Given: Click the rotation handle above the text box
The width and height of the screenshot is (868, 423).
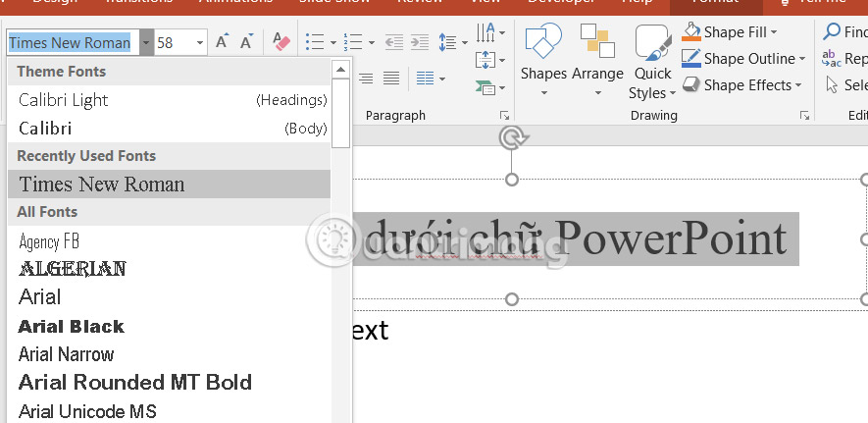Looking at the screenshot, I should click(512, 138).
